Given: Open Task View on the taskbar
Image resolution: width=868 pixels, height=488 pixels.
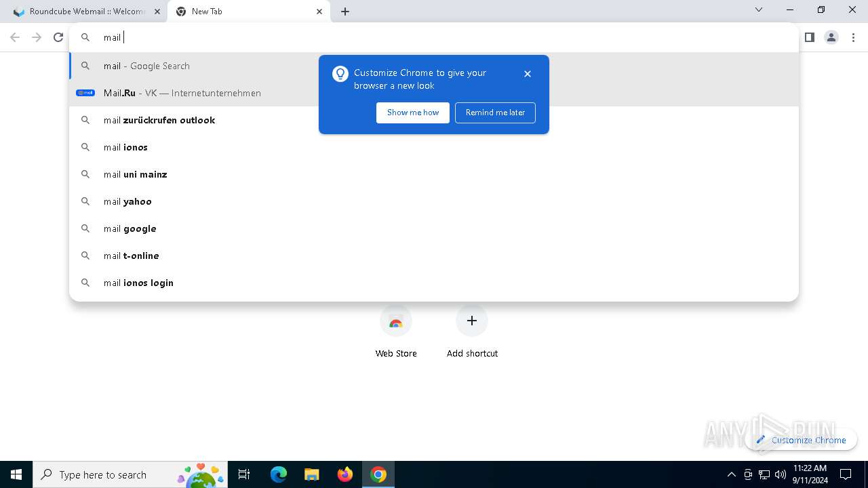Looking at the screenshot, I should pyautogui.click(x=245, y=474).
